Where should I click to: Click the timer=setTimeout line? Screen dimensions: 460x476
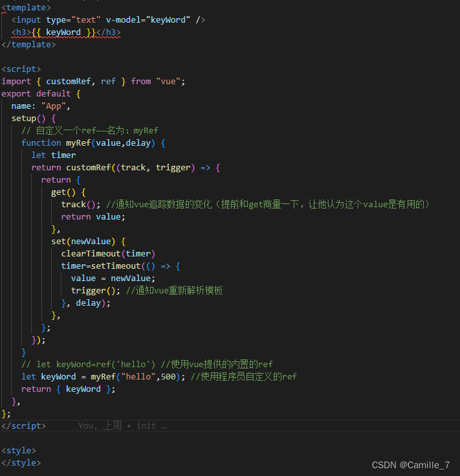pos(121,266)
